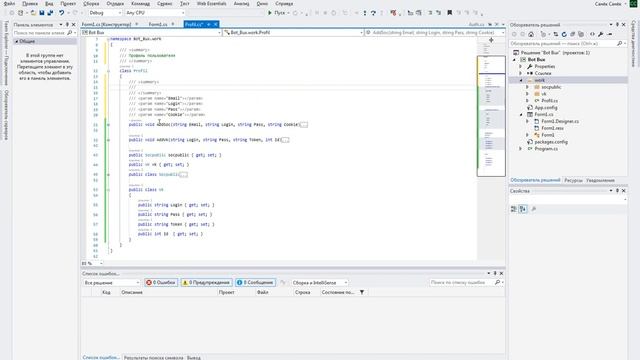The image size is (640, 360).
Task: Open the Все решение scope dropdown
Action: click(x=111, y=282)
